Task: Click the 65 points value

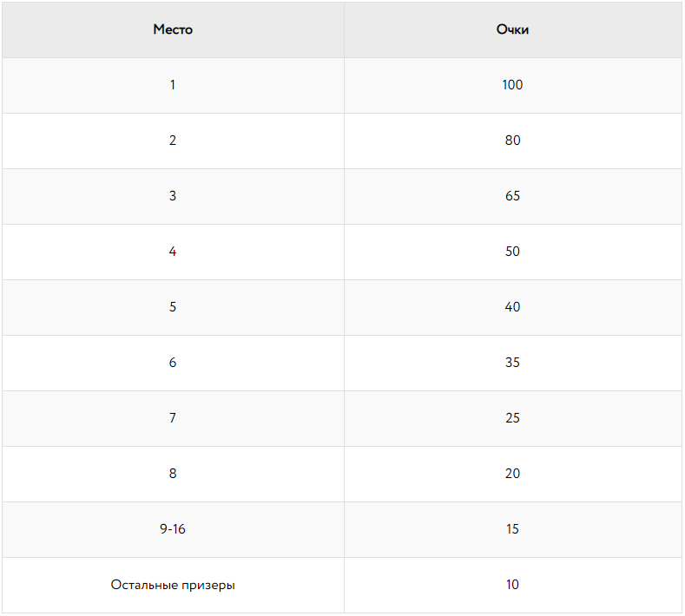Action: point(512,196)
